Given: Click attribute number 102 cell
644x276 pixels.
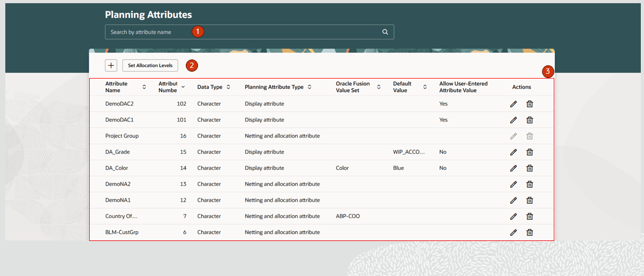Looking at the screenshot, I should [182, 104].
